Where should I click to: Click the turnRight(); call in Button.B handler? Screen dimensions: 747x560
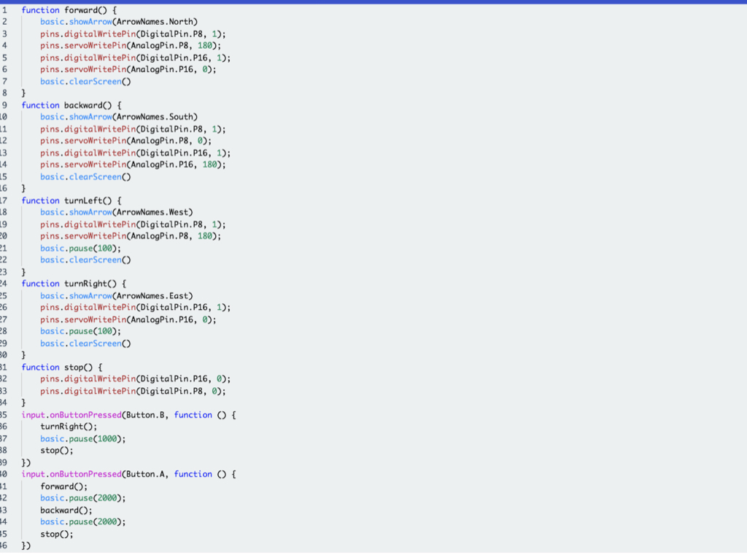point(69,427)
